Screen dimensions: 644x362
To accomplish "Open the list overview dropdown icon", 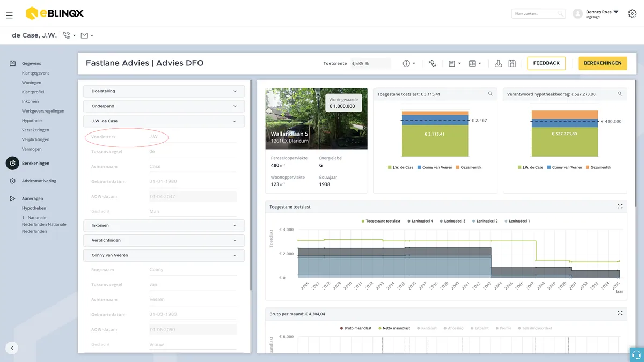I will 455,63.
